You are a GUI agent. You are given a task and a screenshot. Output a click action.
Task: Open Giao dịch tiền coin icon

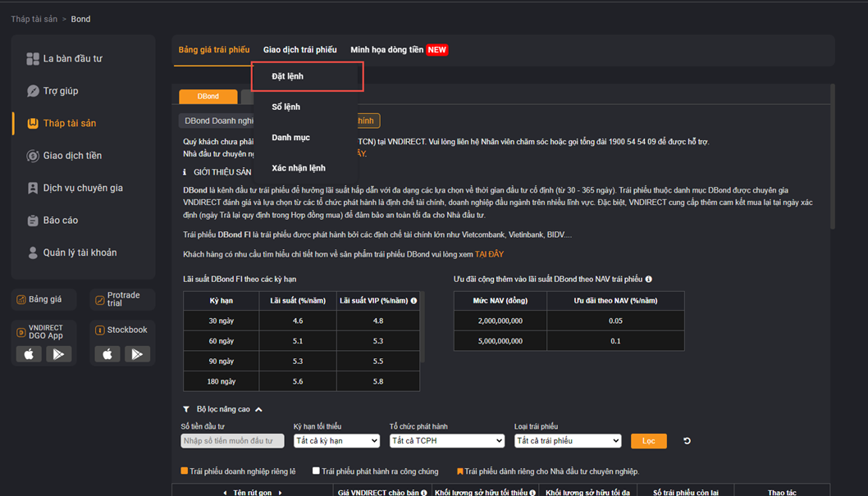(33, 156)
